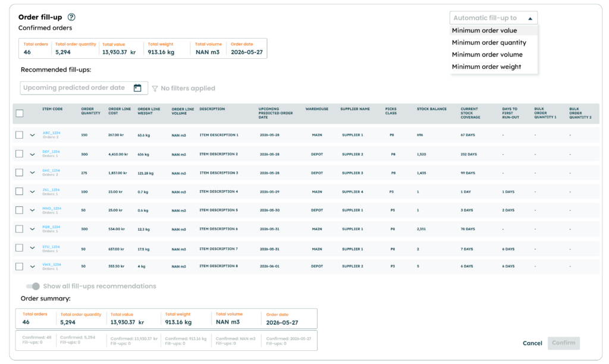Click Item Description 4 cell
609x364 pixels.
click(219, 192)
